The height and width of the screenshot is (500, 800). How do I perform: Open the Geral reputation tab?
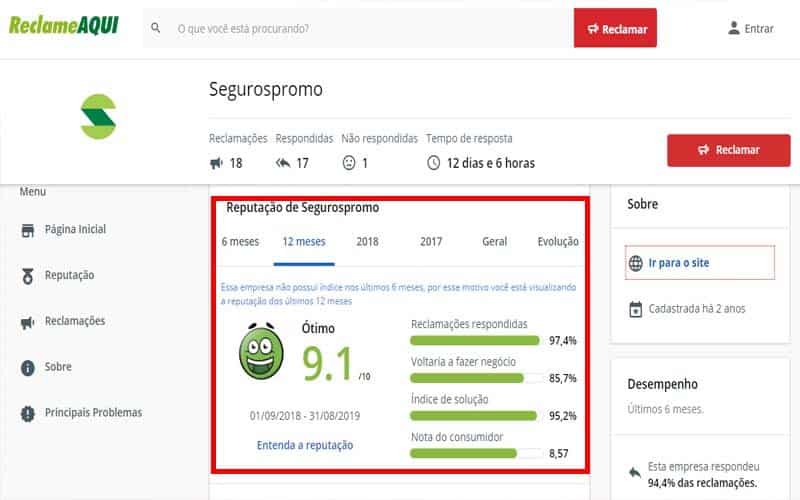tap(494, 242)
